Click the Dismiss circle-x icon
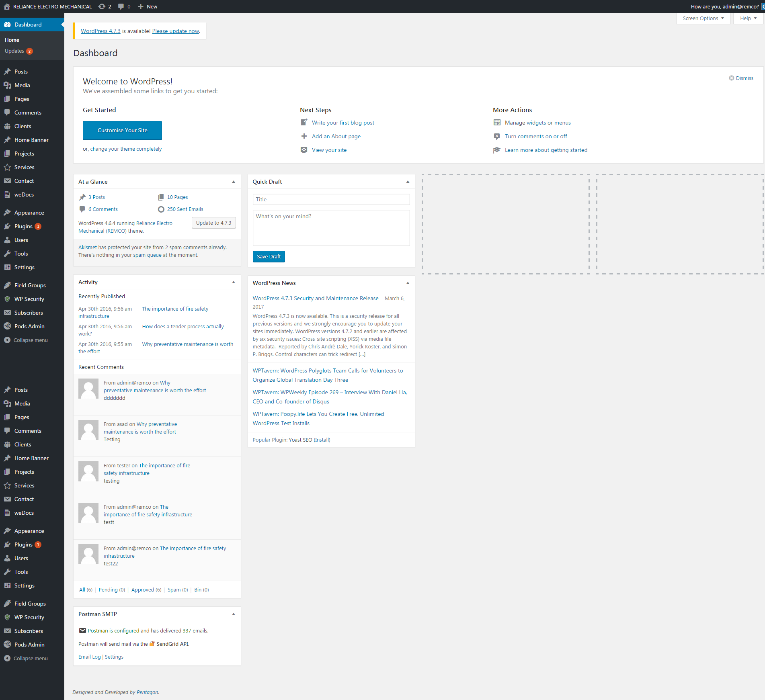765x700 pixels. tap(732, 78)
